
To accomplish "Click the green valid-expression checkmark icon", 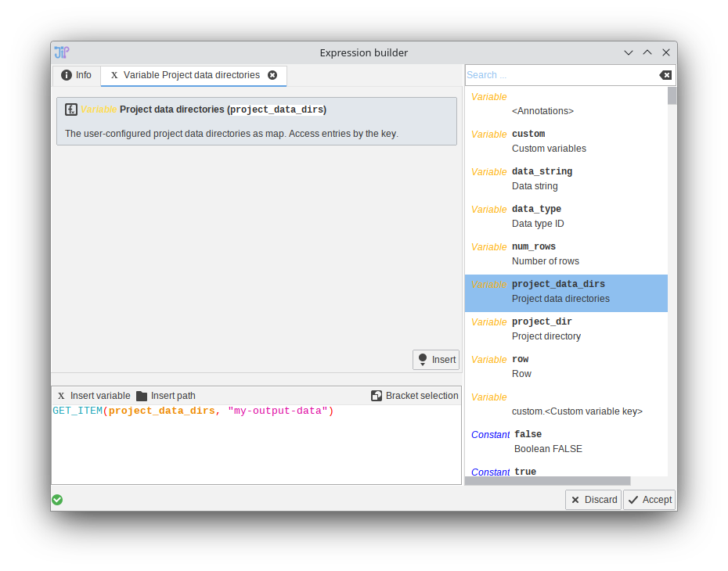I will tap(57, 500).
